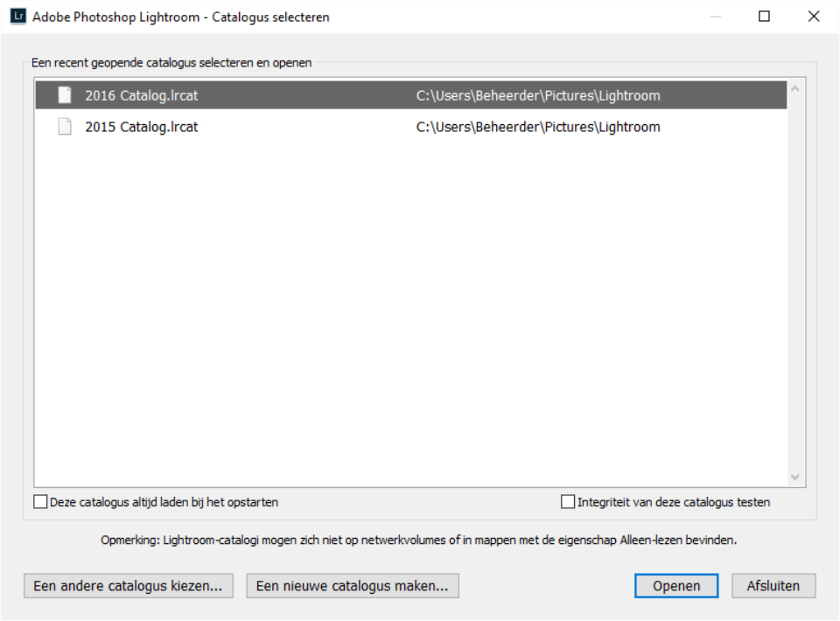Maximize the Catalogus selecteren window
This screenshot has height=621, width=840.
[x=764, y=17]
